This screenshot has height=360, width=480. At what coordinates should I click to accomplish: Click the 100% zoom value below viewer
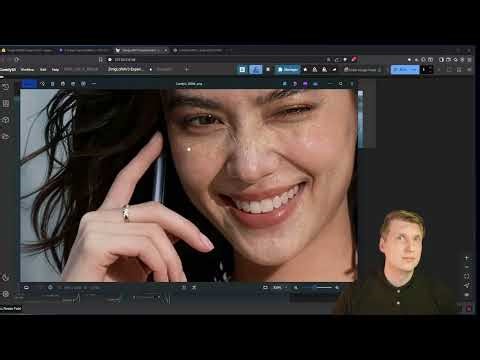277,287
